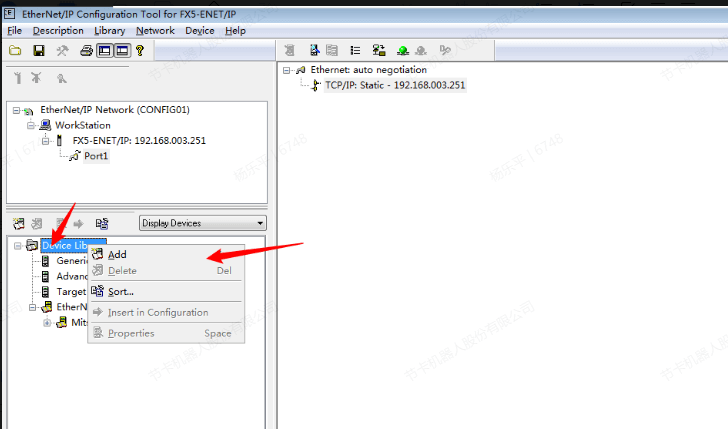728x429 pixels.
Task: Collapse the Device Library tree node
Action: point(17,246)
